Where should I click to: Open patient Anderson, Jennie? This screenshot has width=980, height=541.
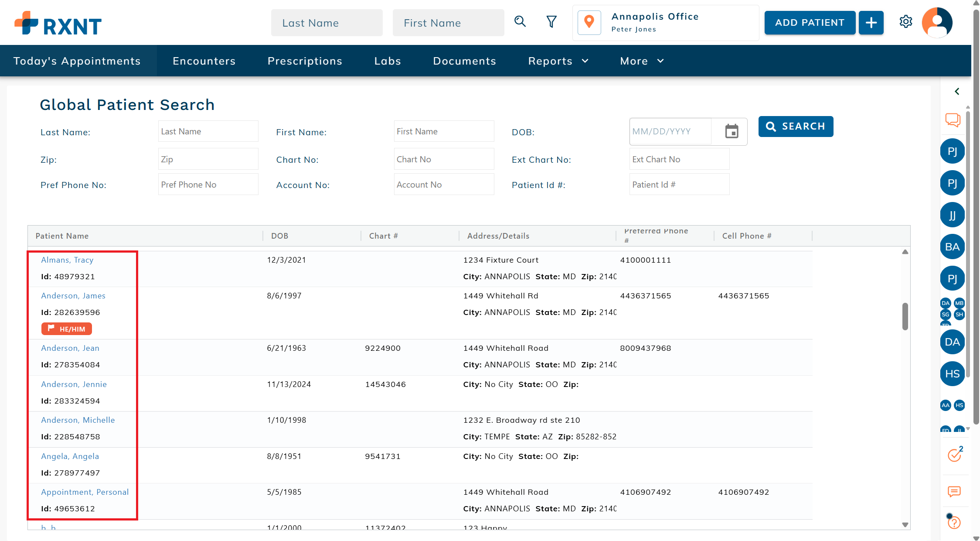(74, 384)
